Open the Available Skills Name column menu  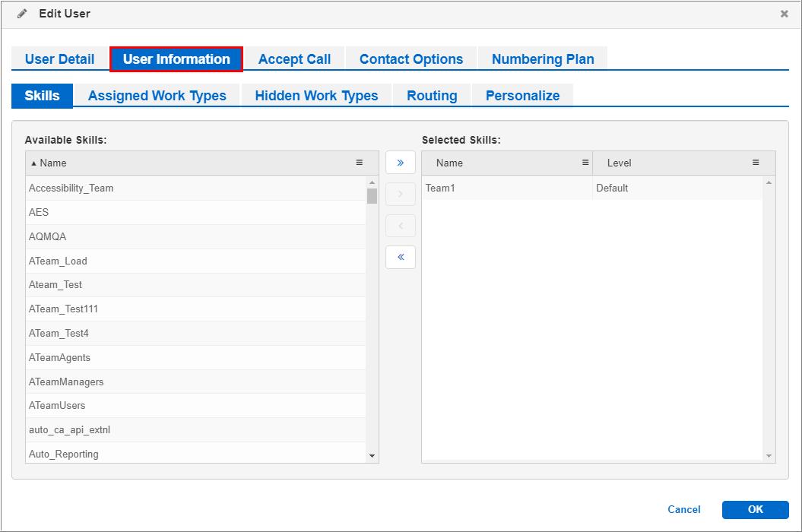(x=360, y=162)
